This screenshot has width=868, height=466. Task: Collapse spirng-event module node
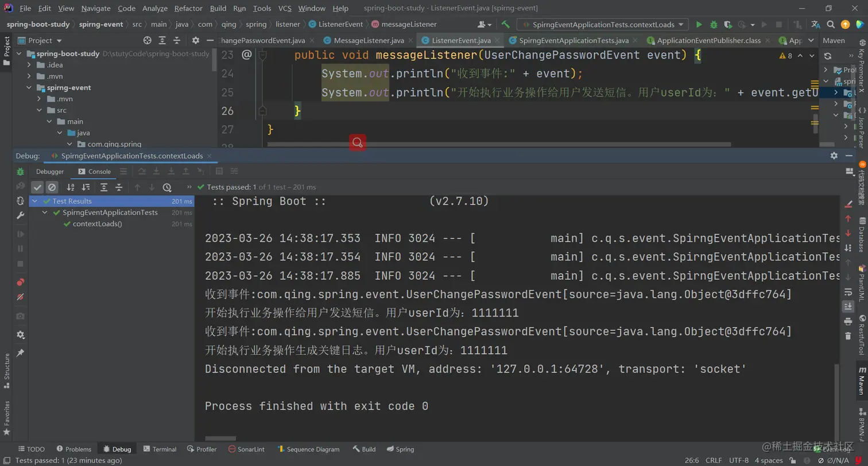click(29, 87)
